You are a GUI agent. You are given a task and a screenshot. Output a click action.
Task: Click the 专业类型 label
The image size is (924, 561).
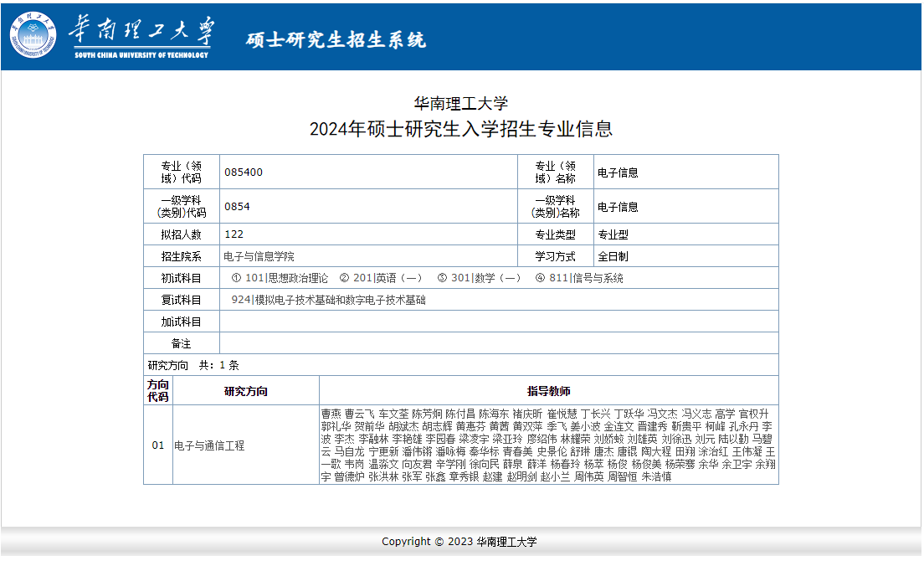555,234
